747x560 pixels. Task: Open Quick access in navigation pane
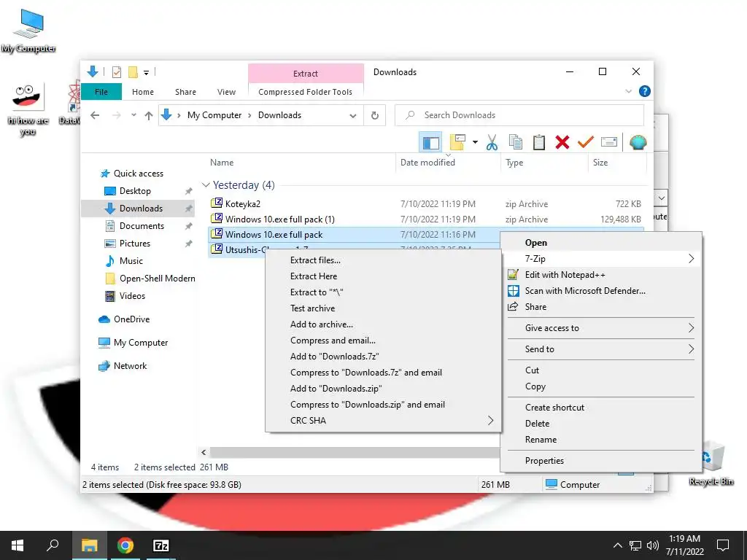[138, 174]
